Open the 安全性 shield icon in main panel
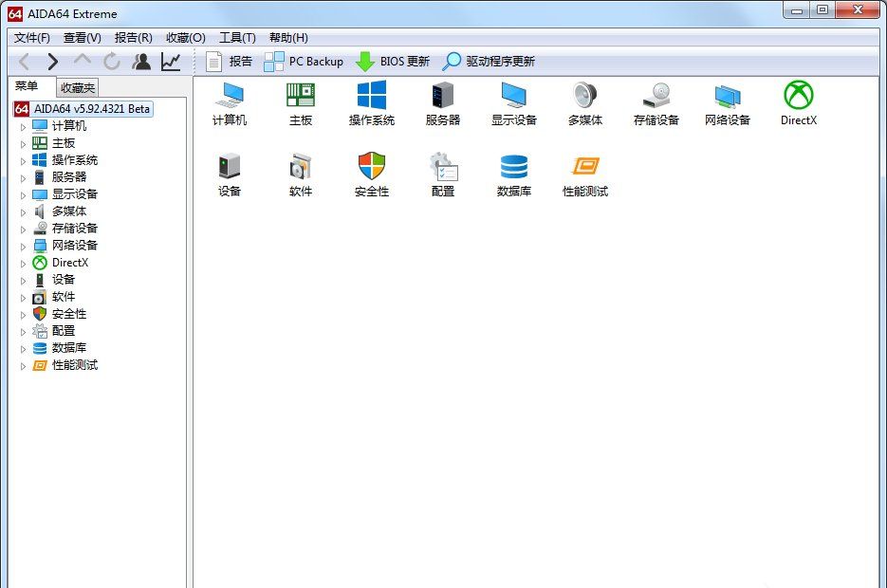Viewport: 887px width, 588px height. pos(372,167)
